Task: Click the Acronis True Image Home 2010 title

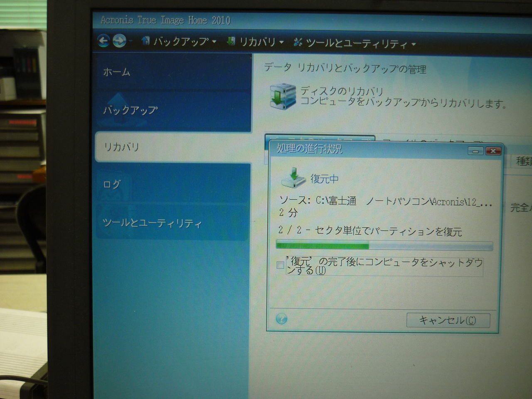Action: (165, 20)
